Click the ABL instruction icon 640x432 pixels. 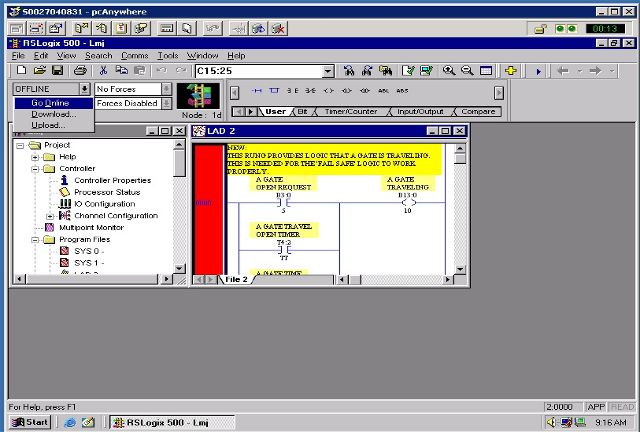click(x=383, y=91)
